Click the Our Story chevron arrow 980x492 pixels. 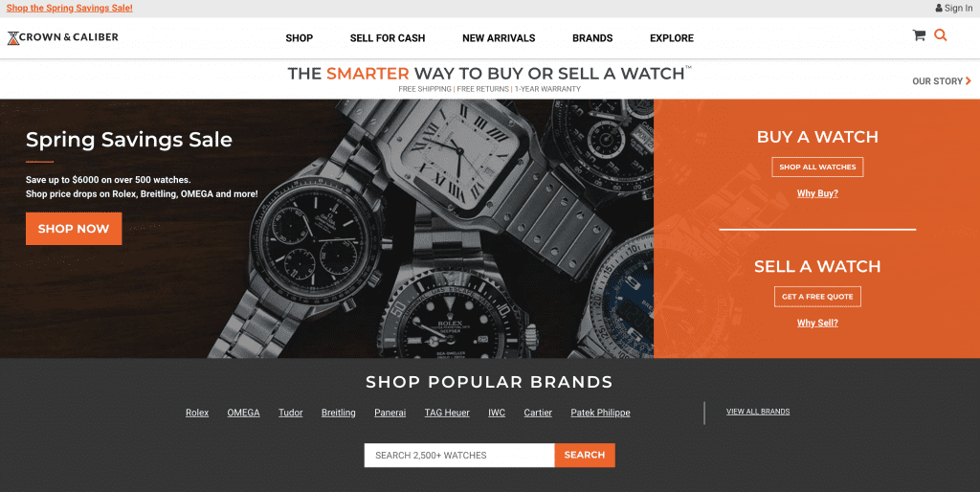click(x=969, y=80)
